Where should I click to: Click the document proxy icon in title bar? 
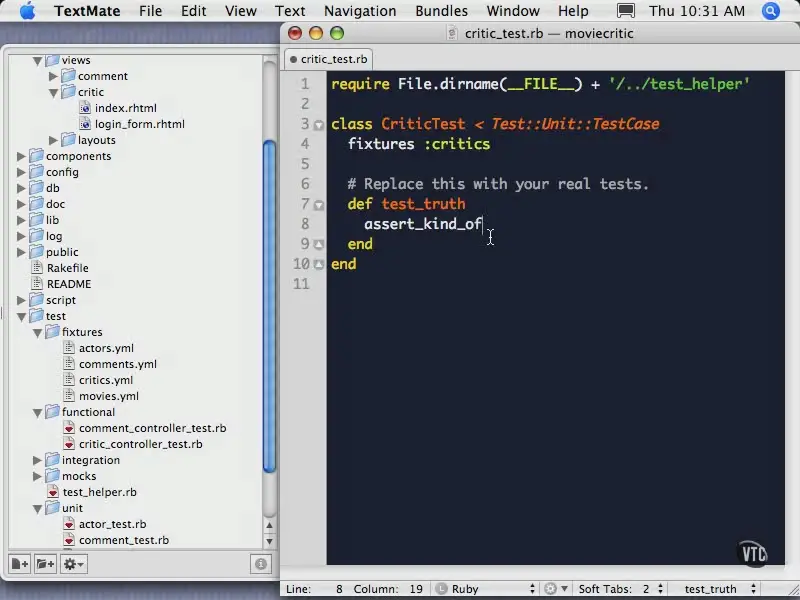tap(452, 33)
